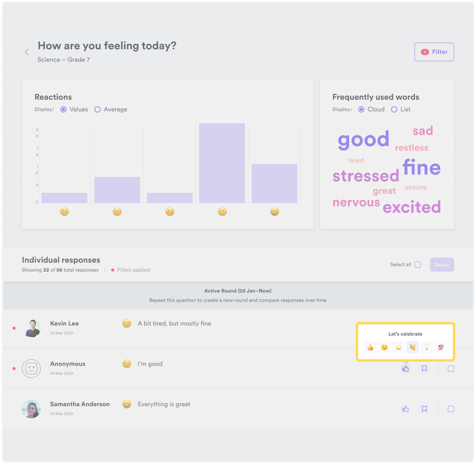Check the box for Anonymous response
Viewport: 476px width, 464px height.
[x=451, y=369]
